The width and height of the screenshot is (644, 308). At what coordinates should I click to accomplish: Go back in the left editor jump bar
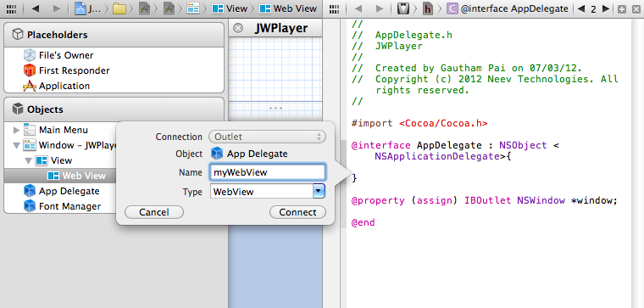click(36, 8)
